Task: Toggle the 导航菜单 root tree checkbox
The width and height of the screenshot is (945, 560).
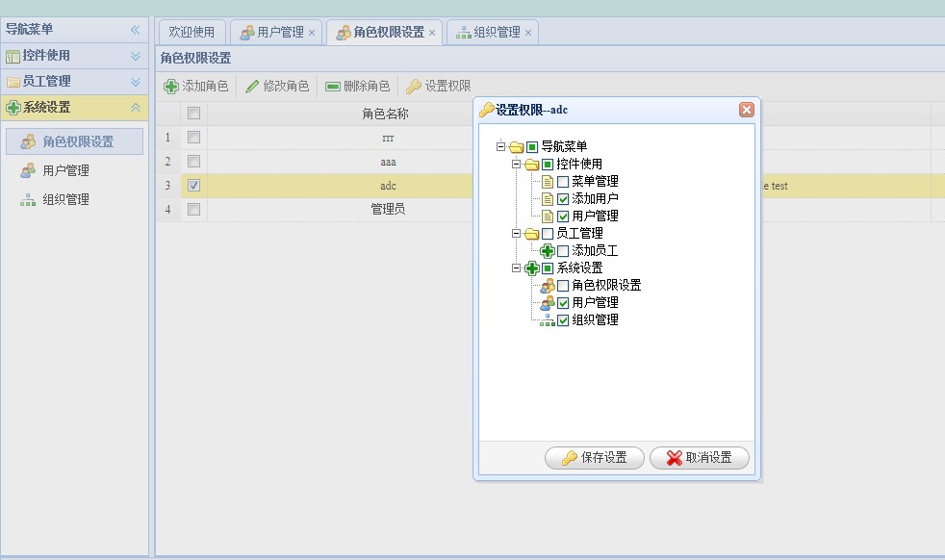Action: click(x=532, y=147)
